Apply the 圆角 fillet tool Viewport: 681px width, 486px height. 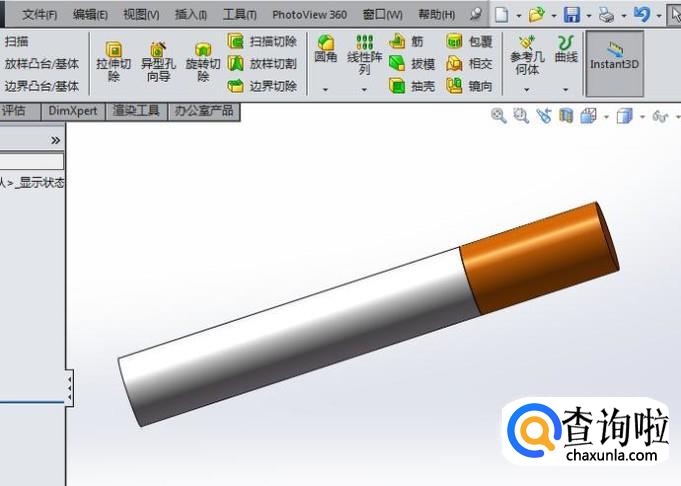(x=326, y=49)
